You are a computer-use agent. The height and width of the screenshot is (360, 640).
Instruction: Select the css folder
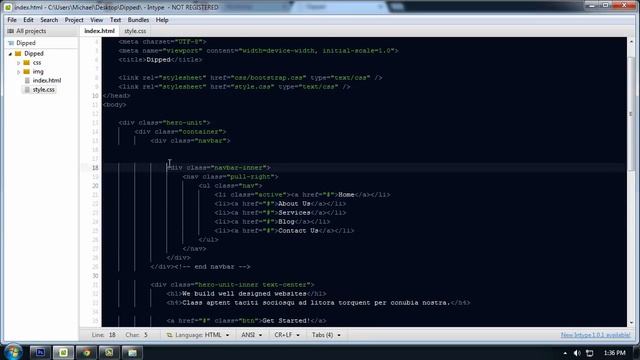coord(37,62)
